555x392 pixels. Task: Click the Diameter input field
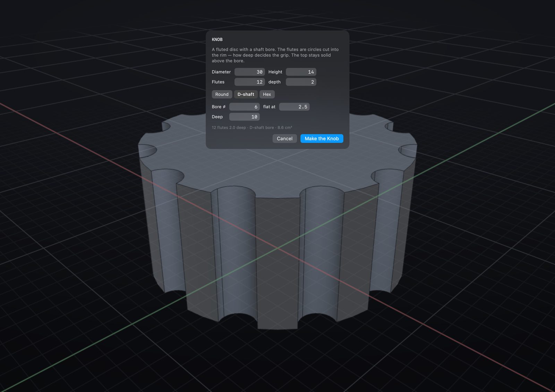click(x=250, y=72)
